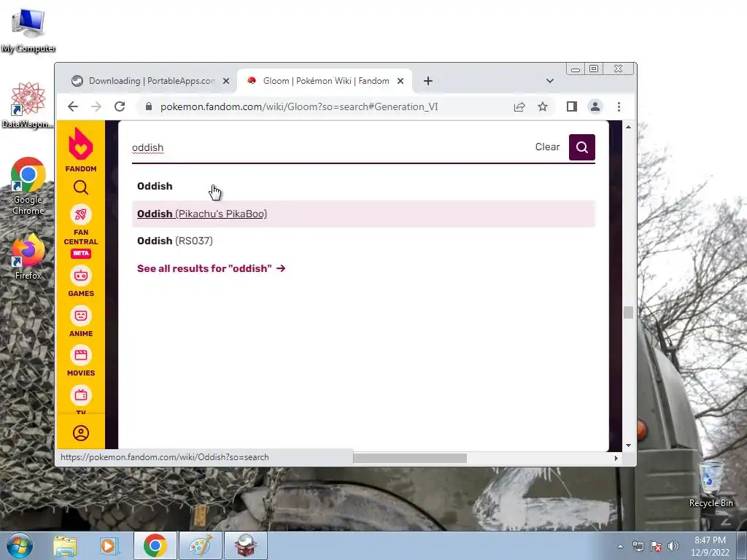Open Fan Central rocket icon
Viewport: 747px width, 560px height.
[x=80, y=215]
